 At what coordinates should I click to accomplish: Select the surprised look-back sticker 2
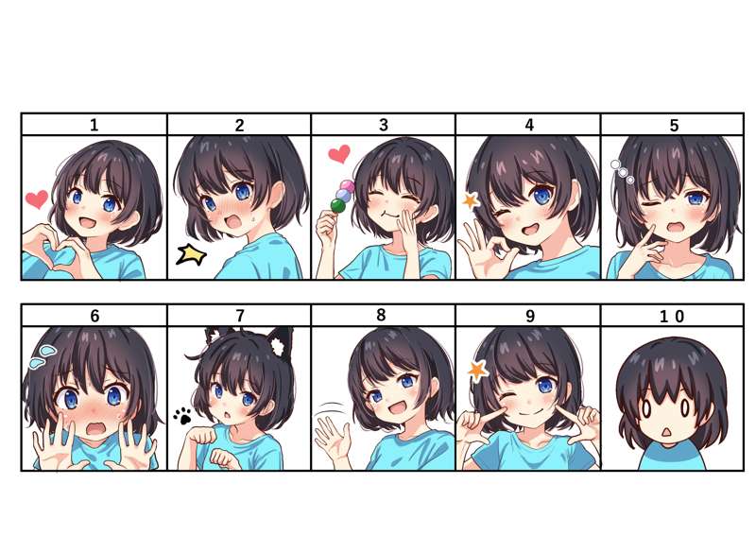239,207
